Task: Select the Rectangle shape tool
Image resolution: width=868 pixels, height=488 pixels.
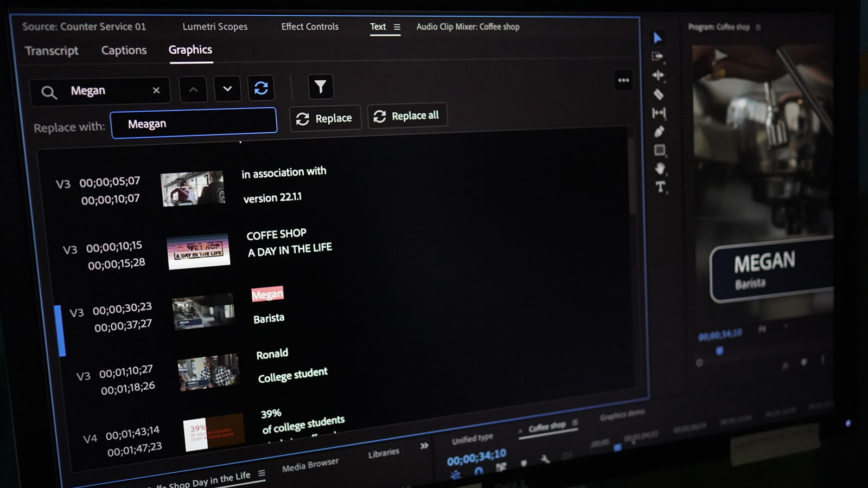Action: coord(660,150)
